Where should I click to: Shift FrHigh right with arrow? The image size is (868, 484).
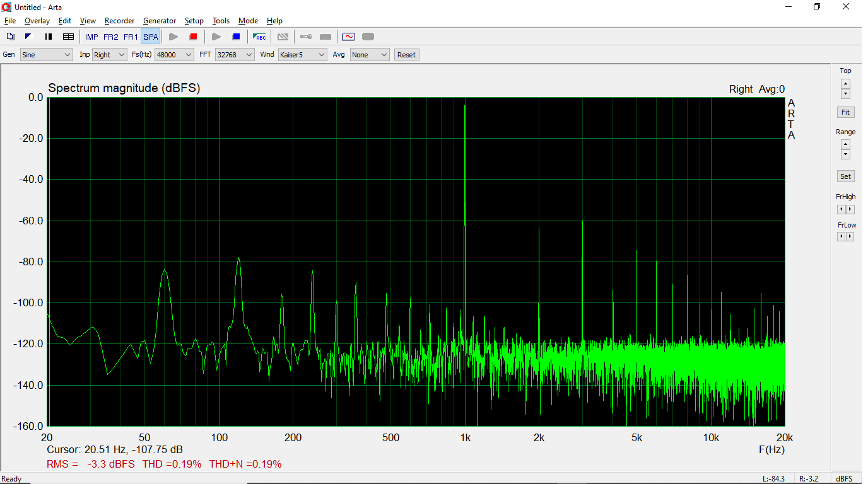click(x=850, y=209)
